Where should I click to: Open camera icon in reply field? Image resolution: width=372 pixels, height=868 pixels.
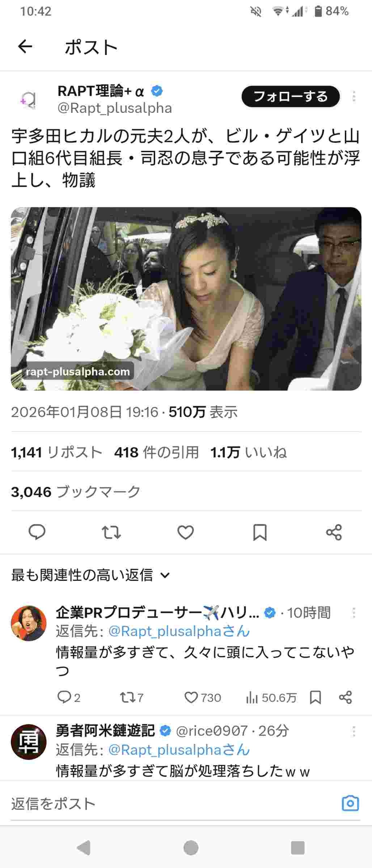350,803
